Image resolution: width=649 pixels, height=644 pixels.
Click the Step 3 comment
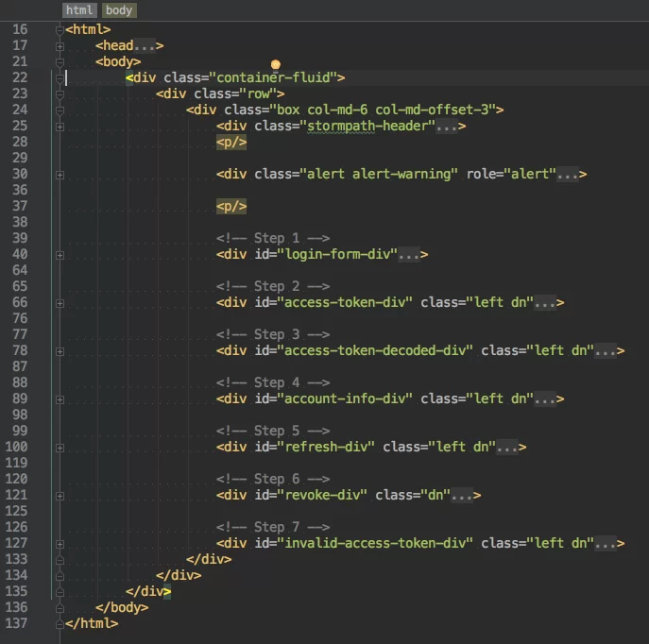click(273, 334)
